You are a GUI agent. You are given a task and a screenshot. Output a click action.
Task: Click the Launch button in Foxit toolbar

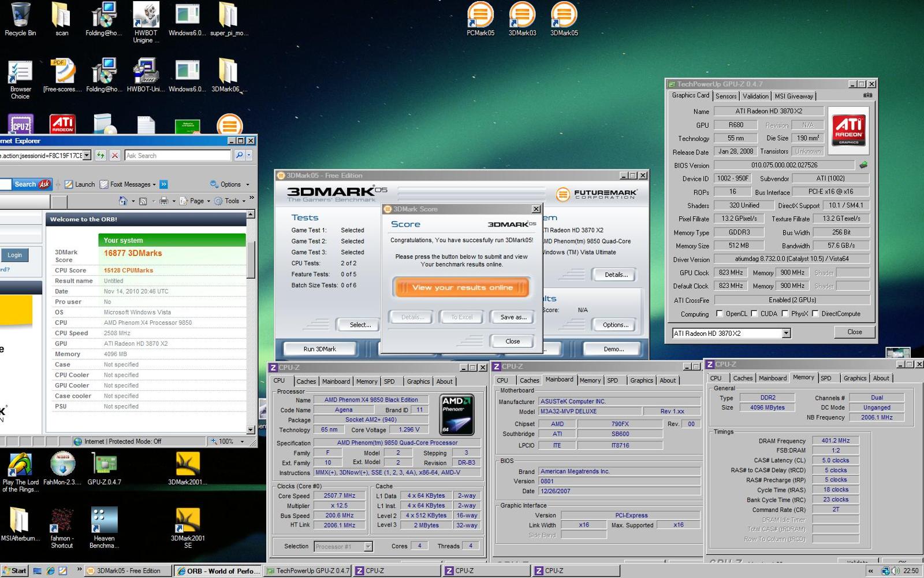coord(80,184)
